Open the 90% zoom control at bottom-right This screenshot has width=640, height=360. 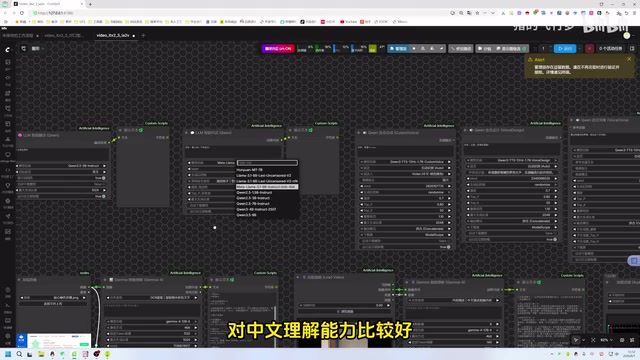606,340
